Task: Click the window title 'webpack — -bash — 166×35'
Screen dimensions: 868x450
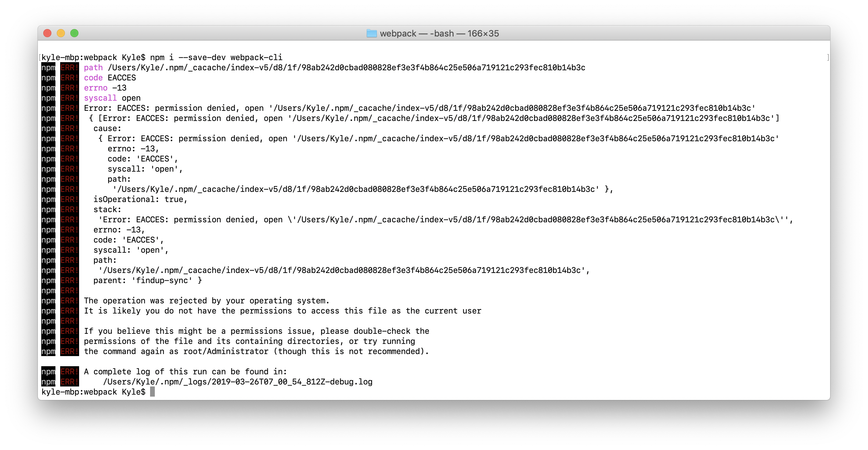Action: 439,33
